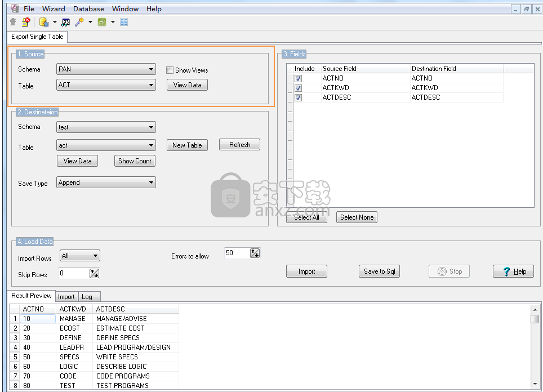Enable the Show Views checkbox
Image resolution: width=543 pixels, height=392 pixels.
(x=170, y=70)
